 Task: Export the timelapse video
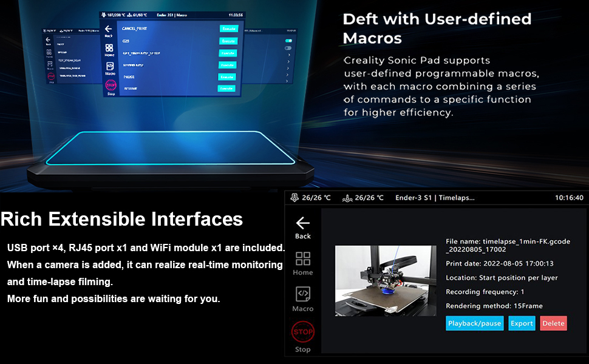tap(522, 323)
